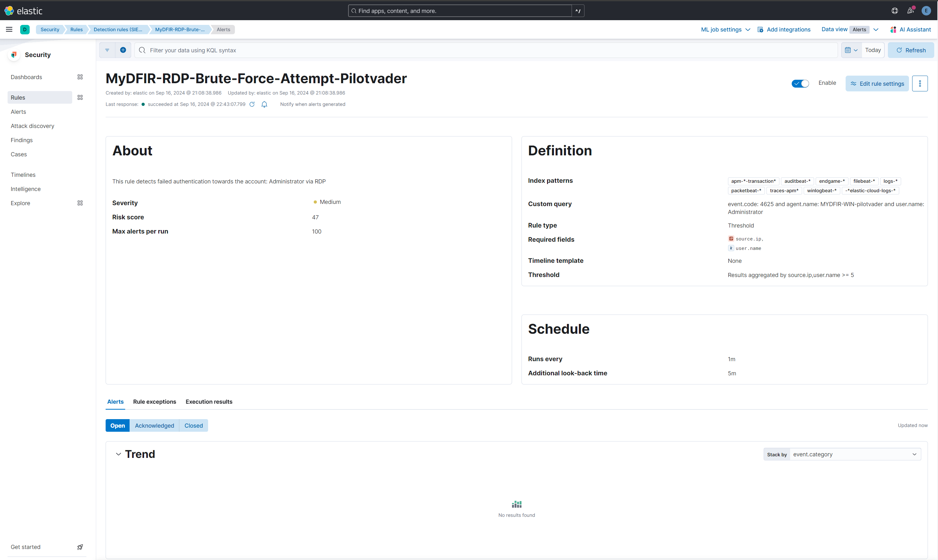Switch to the Execution results tab

209,401
